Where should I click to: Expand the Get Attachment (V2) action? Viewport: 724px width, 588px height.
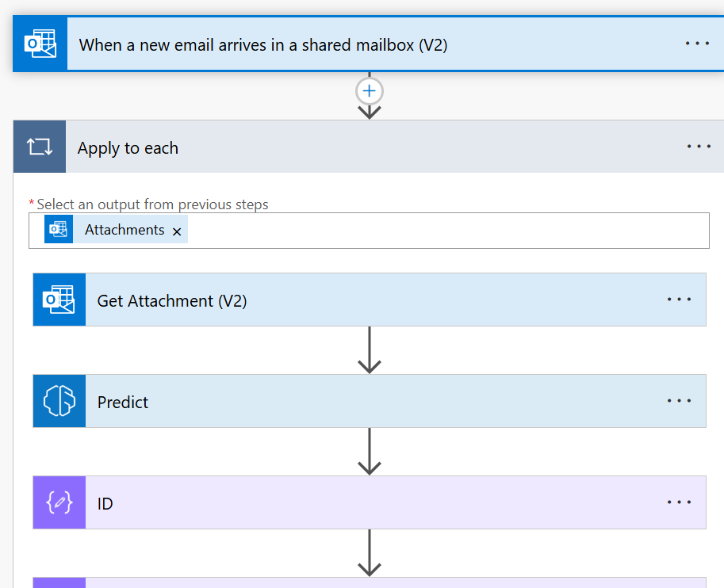tap(357, 300)
